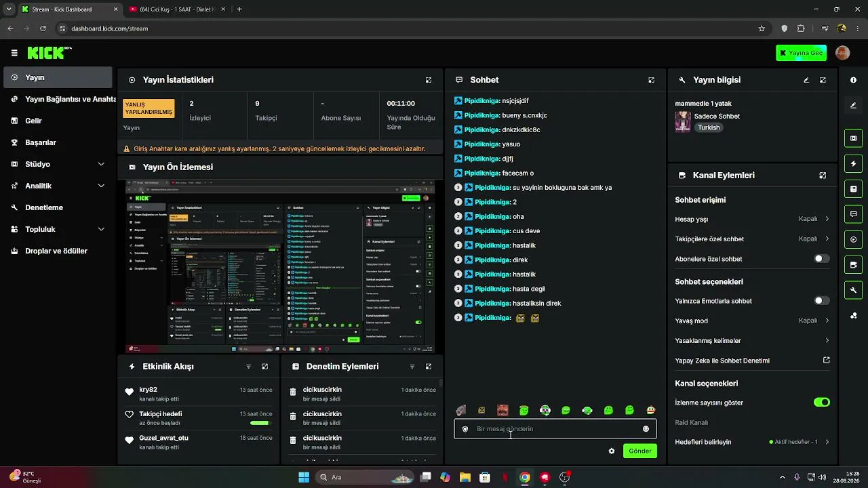
Task: Click the heart icon beside kry82
Action: [130, 392]
